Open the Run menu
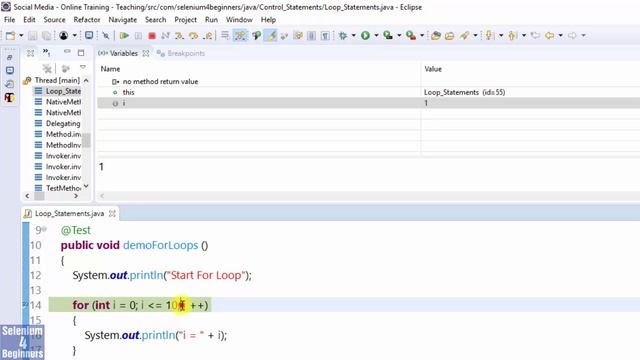 coord(211,20)
